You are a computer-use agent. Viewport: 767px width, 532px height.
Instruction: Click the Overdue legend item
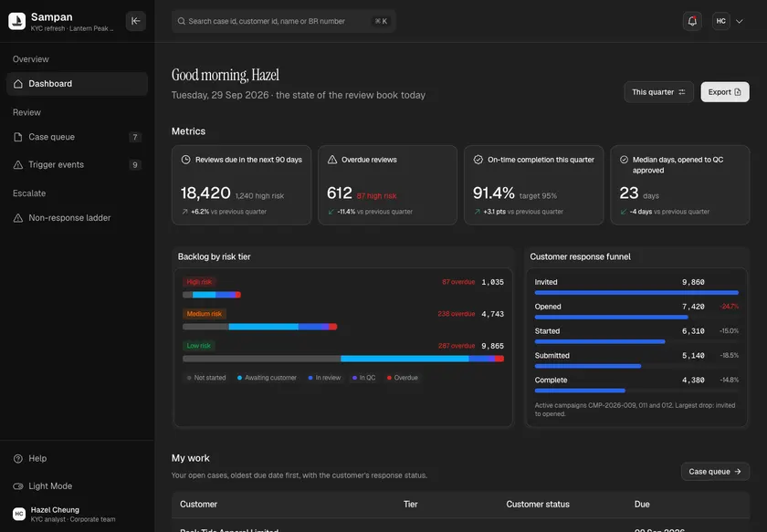[x=403, y=378]
